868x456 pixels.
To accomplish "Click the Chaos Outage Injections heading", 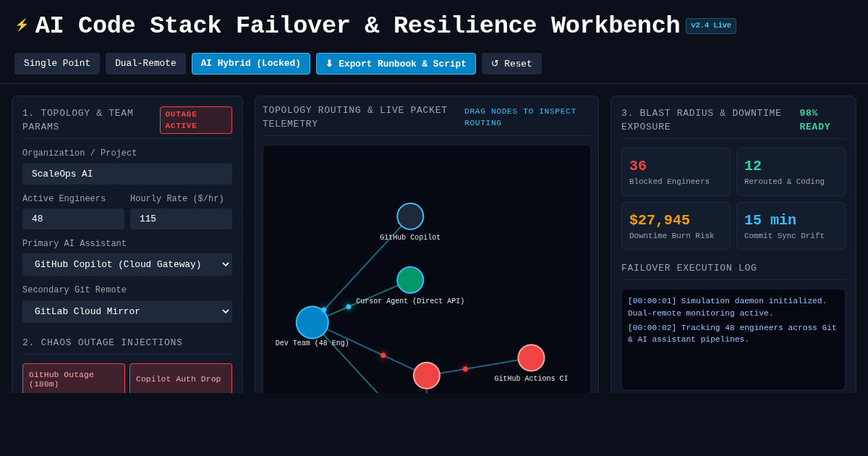I will click(103, 342).
